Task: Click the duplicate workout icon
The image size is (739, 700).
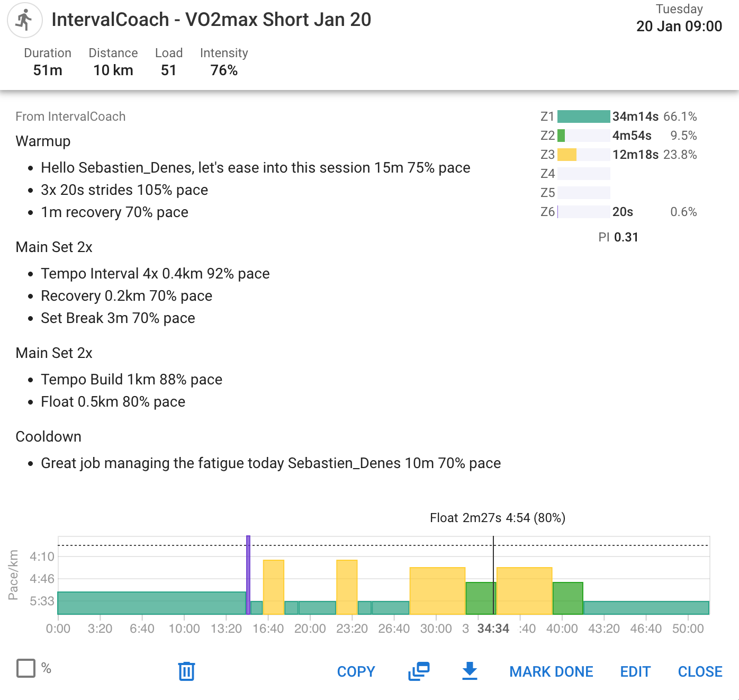Action: 419,671
